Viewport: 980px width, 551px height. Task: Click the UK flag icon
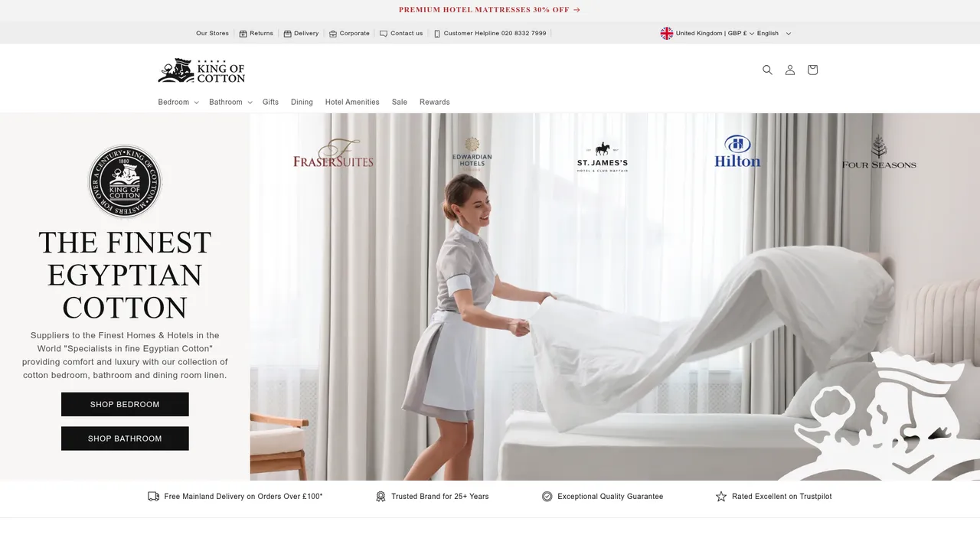[667, 34]
